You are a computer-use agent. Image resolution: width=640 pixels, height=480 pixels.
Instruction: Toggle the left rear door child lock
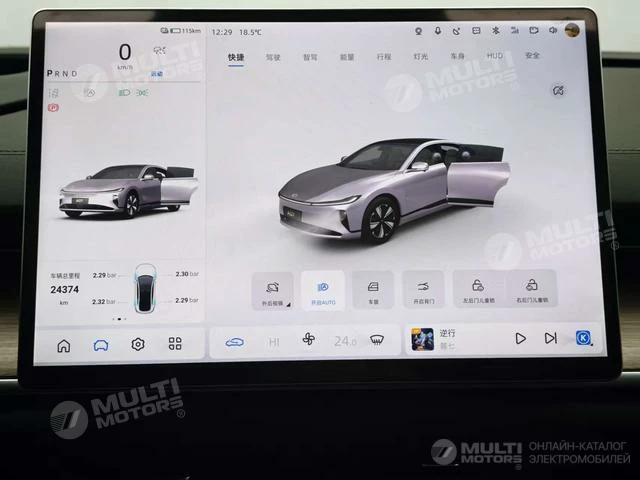(479, 289)
